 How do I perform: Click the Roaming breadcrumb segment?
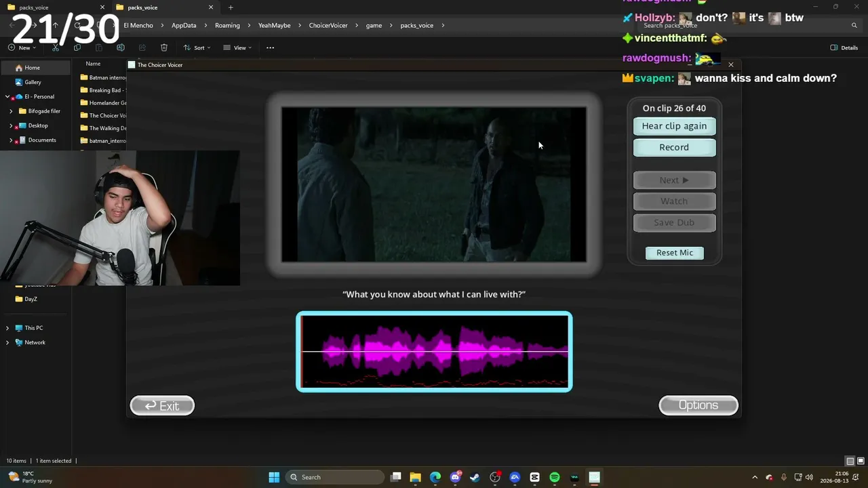[227, 25]
